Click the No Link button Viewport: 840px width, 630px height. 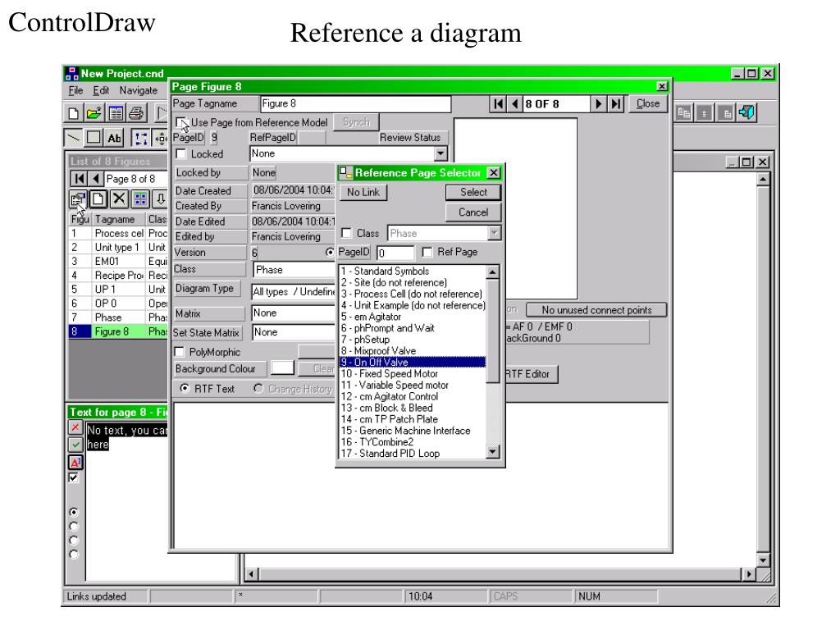[363, 192]
